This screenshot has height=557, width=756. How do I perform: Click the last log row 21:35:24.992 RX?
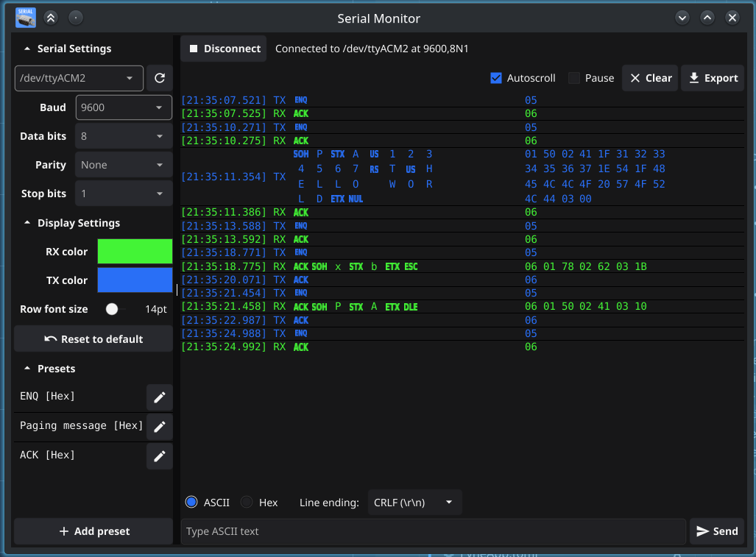coord(462,347)
